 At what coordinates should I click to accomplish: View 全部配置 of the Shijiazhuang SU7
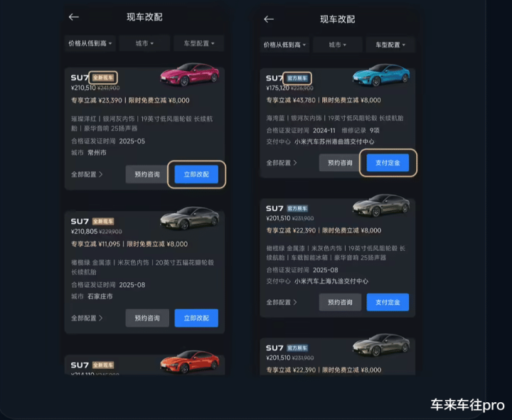(x=87, y=318)
